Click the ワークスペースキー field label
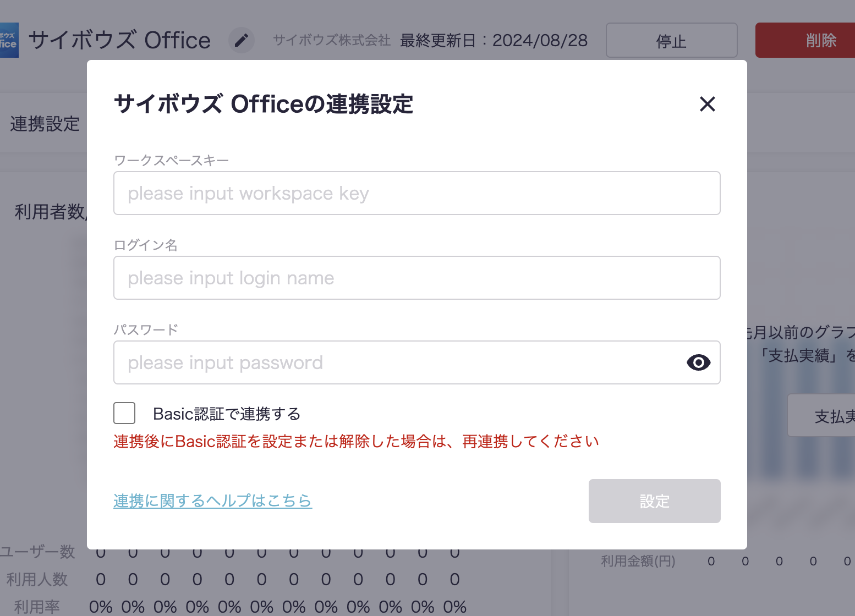855x616 pixels. tap(171, 160)
